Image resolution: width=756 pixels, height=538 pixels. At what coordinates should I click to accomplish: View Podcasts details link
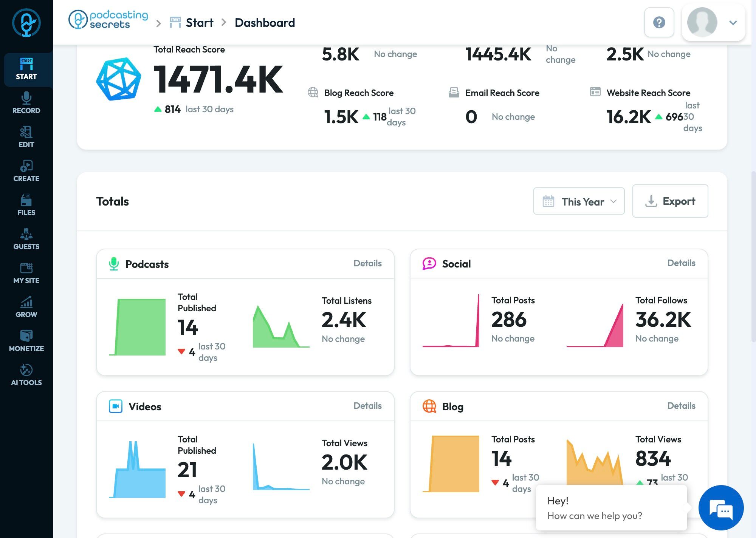(367, 263)
